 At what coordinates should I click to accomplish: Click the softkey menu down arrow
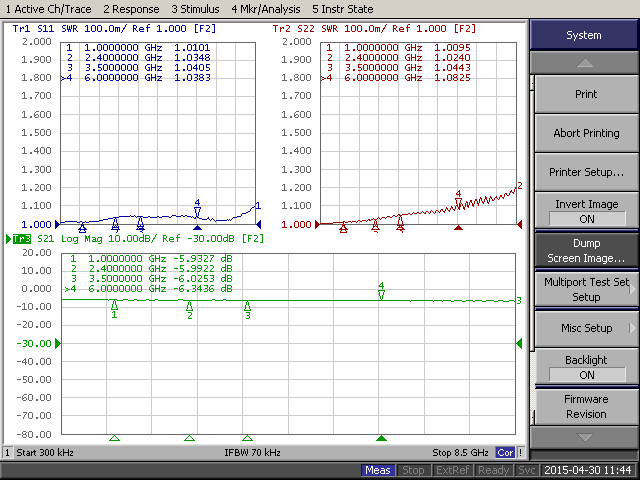[x=584, y=437]
